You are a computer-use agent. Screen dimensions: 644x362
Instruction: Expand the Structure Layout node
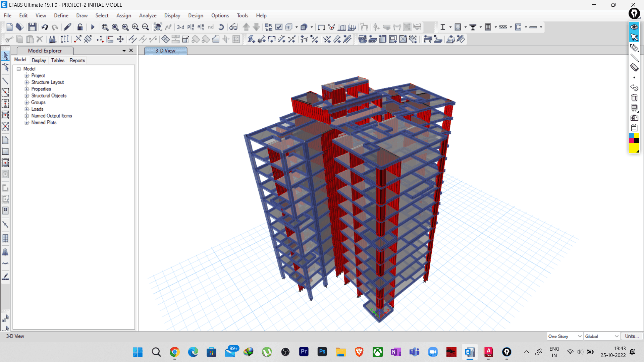click(x=26, y=82)
